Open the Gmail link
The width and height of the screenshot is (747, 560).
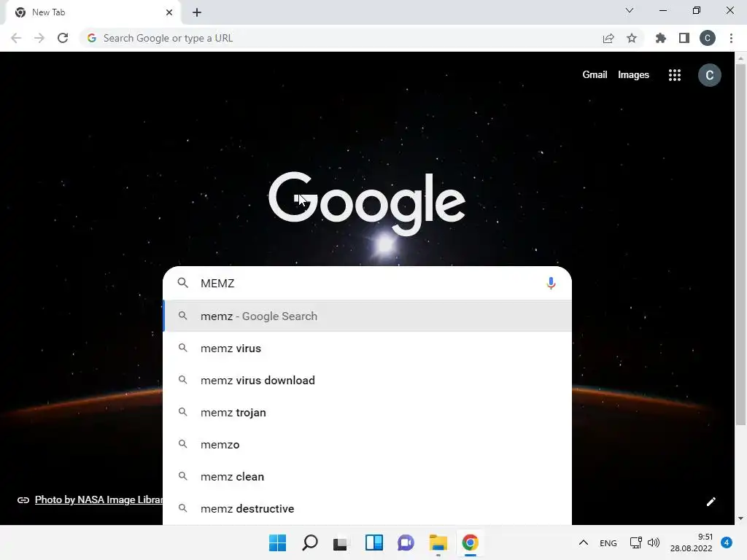[595, 75]
